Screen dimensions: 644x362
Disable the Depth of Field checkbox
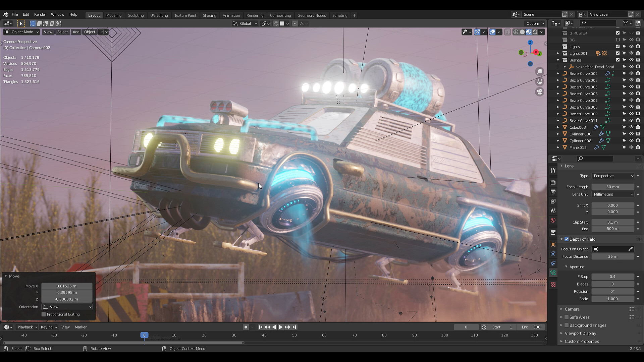567,239
